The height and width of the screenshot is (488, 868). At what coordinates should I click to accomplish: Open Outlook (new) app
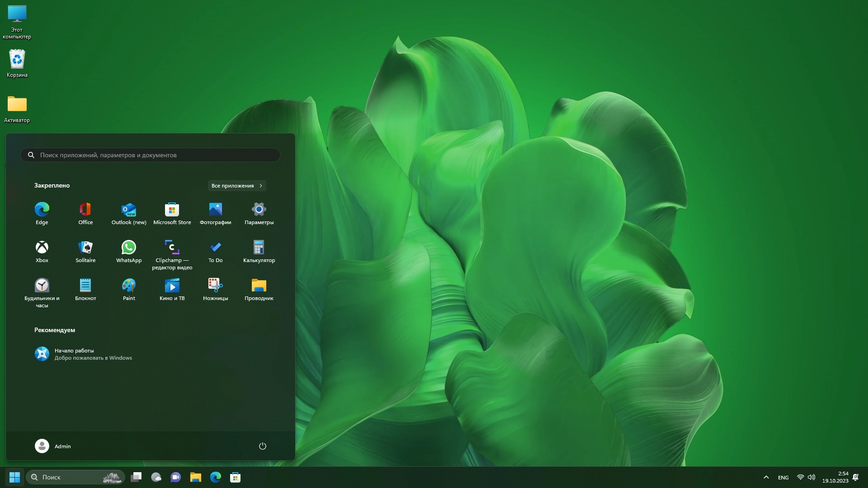tap(129, 213)
